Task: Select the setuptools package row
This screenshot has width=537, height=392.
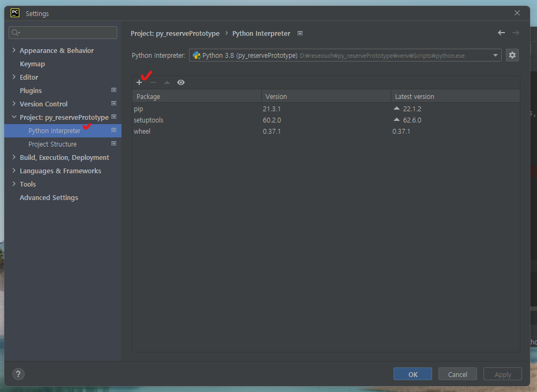Action: coord(326,120)
